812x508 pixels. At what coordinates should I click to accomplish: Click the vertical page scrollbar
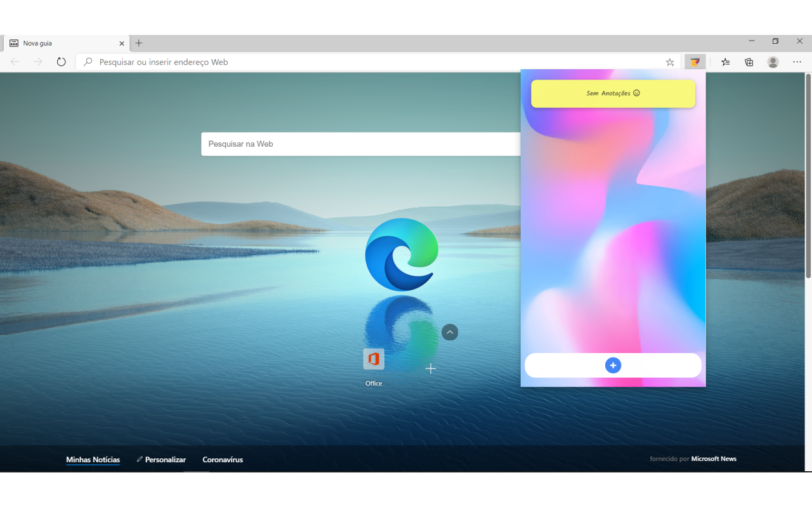point(808,176)
